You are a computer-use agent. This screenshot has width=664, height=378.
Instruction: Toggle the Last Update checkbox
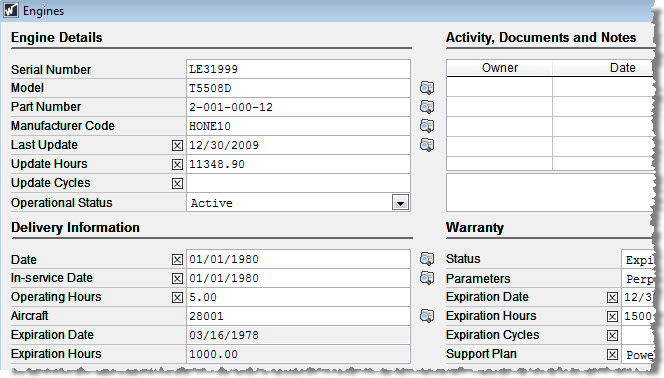coord(177,146)
